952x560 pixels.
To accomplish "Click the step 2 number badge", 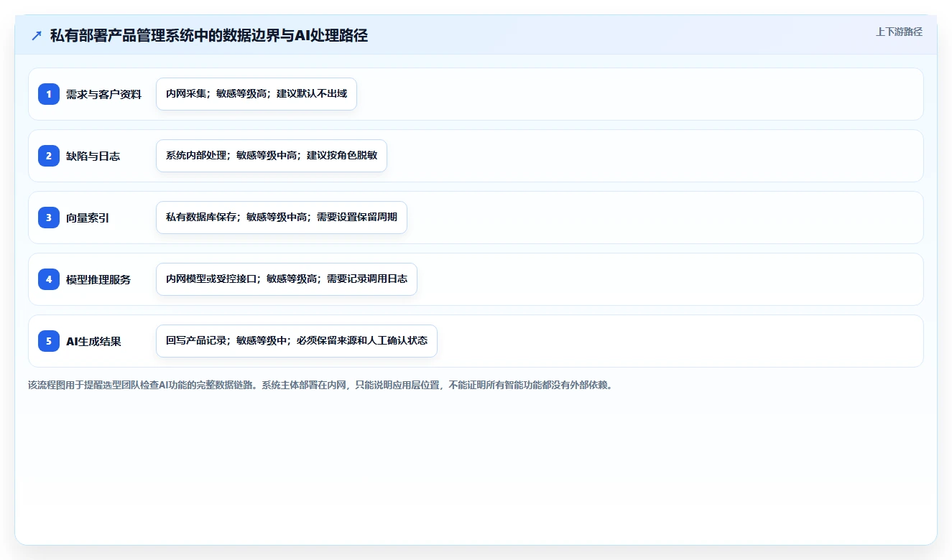I will (x=49, y=156).
